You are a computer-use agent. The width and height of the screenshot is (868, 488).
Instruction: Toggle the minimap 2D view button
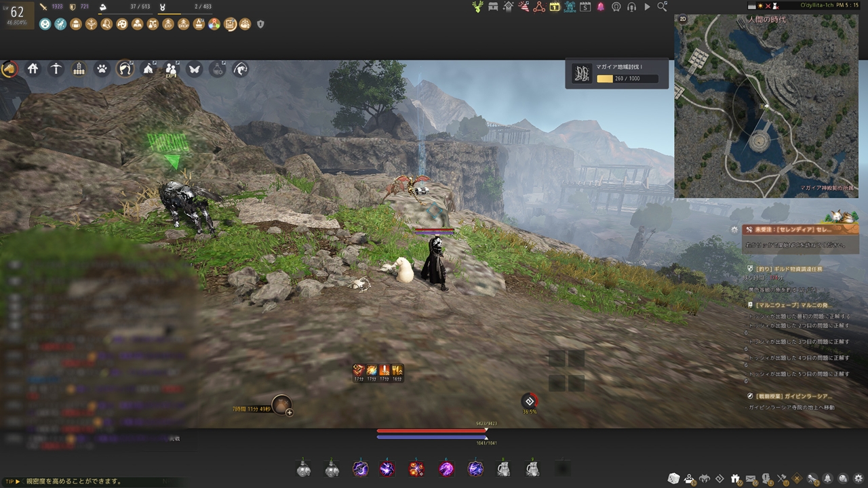tap(682, 20)
